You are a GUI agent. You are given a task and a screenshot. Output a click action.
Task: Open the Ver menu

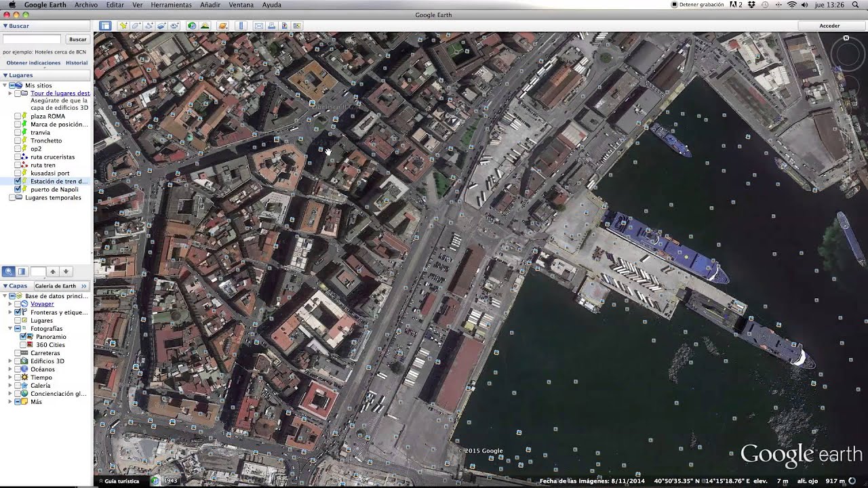click(138, 5)
